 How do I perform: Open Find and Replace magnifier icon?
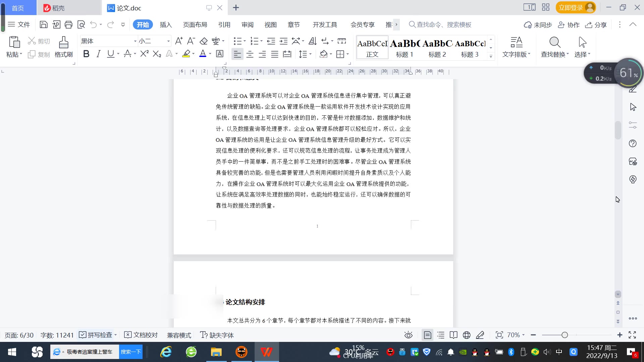[x=554, y=43]
